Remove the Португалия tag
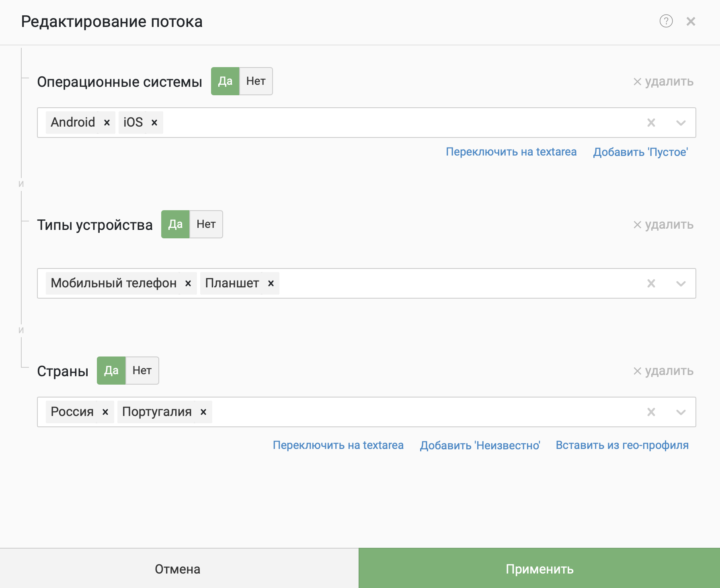The image size is (720, 588). click(x=203, y=412)
